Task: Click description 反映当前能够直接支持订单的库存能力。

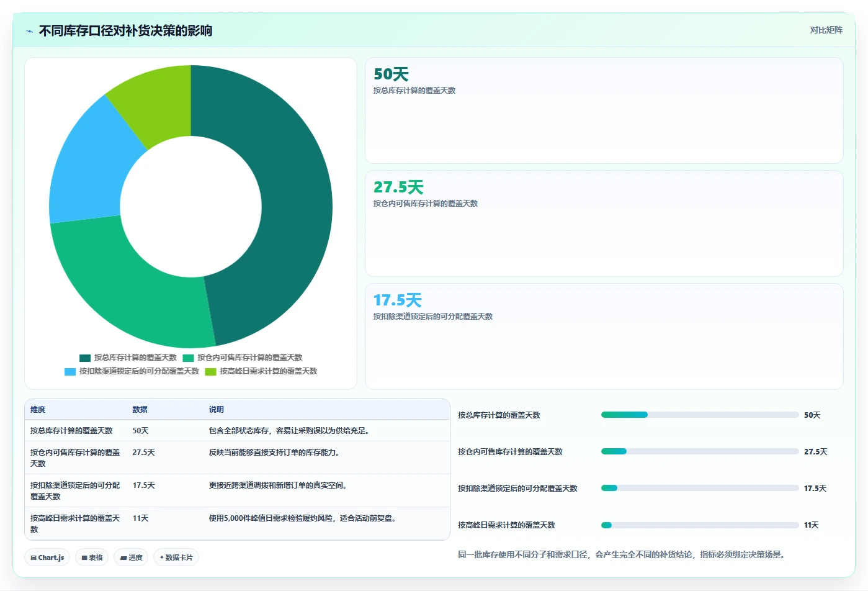Action: click(x=275, y=453)
